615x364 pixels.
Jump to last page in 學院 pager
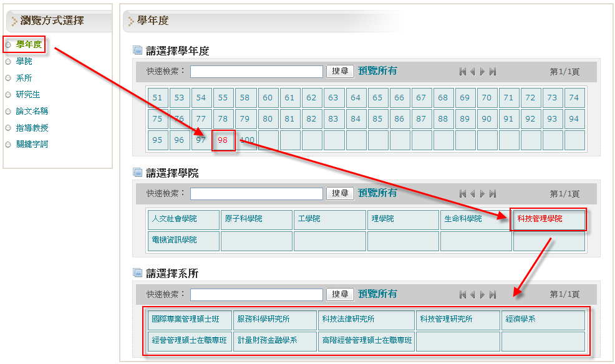tap(493, 194)
